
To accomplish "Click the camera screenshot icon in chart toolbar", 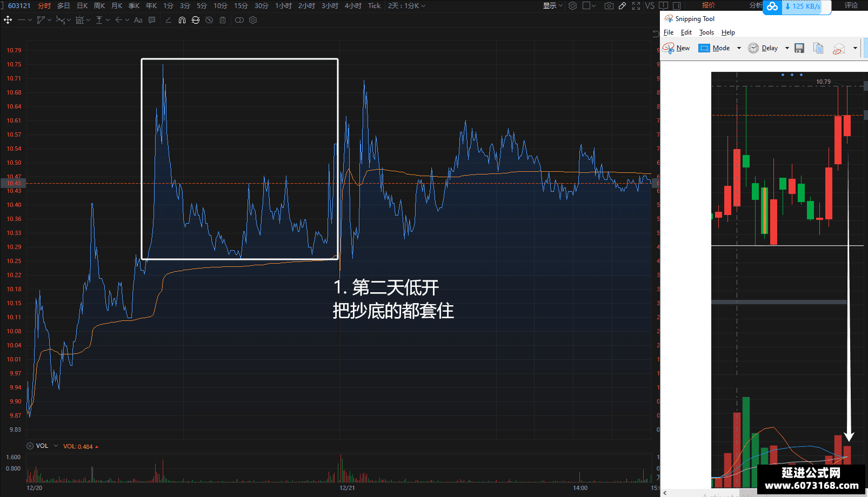I will pos(609,6).
